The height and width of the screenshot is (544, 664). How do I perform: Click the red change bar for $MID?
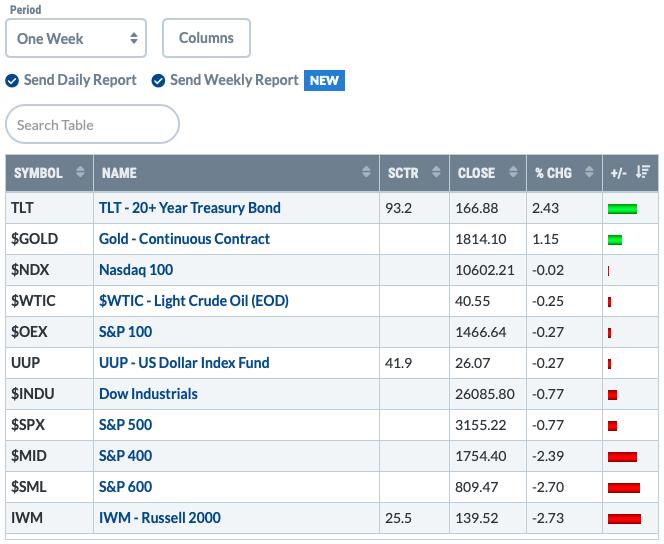(622, 457)
